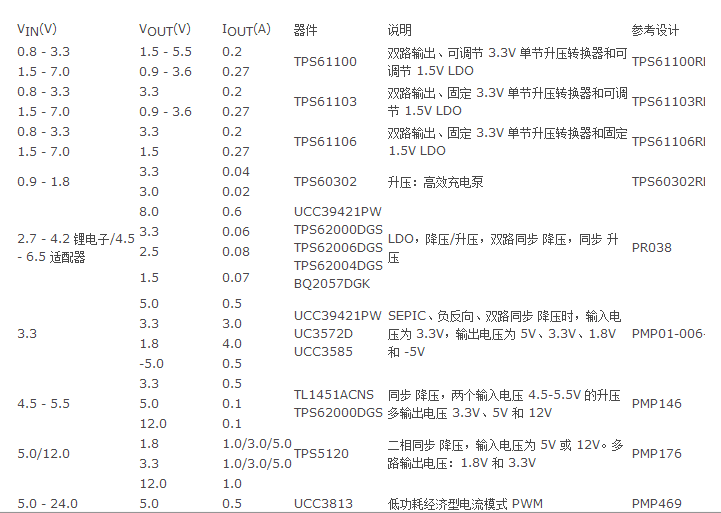Click the output voltage value '8.0'
Screen dimensions: 721x513
tap(149, 211)
